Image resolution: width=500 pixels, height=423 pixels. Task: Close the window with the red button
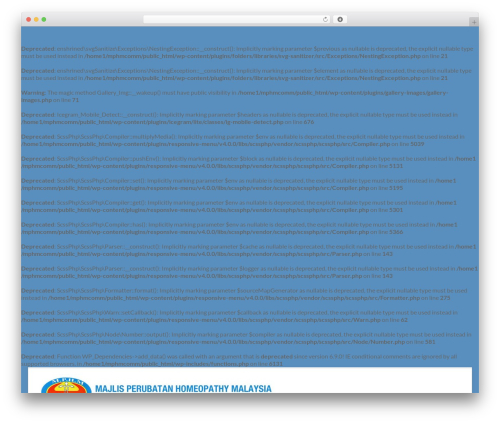click(29, 20)
